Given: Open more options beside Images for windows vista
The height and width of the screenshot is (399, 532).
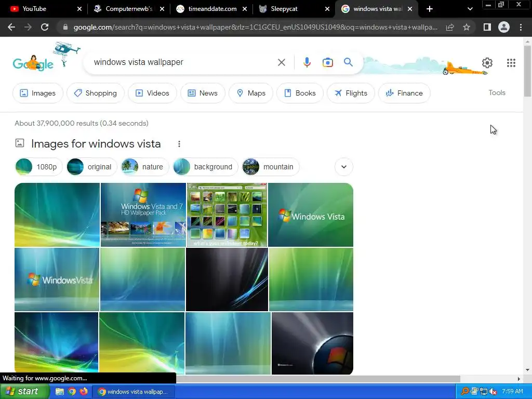Looking at the screenshot, I should [x=179, y=144].
